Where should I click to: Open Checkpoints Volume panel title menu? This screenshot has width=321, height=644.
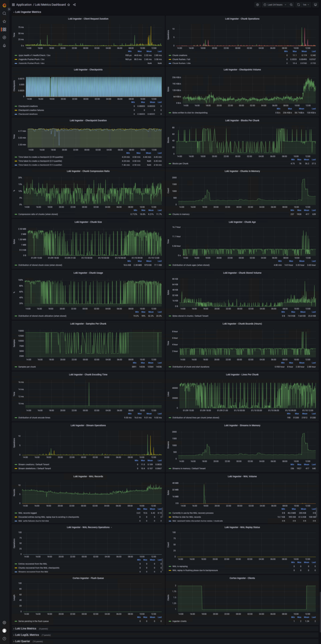click(x=242, y=70)
